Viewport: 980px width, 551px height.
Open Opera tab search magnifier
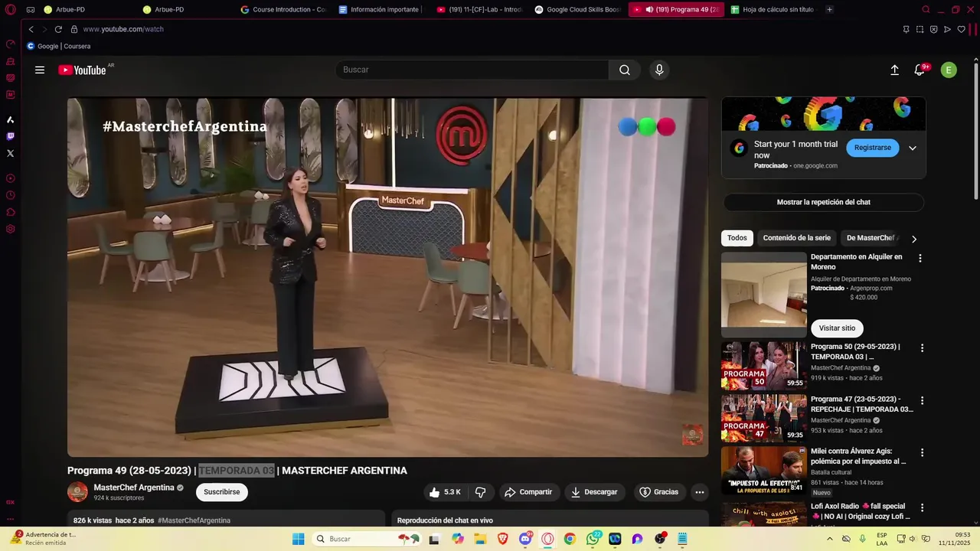[x=926, y=10]
